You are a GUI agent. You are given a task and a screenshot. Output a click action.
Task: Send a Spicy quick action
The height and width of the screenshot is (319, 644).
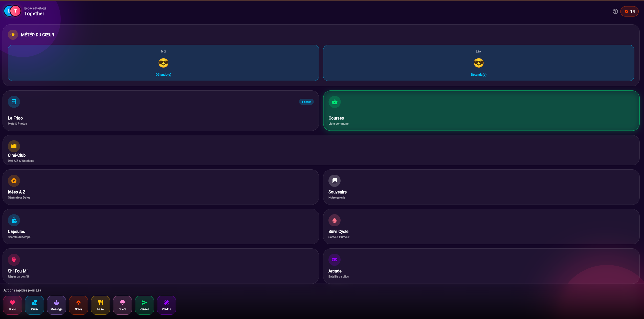point(78,305)
